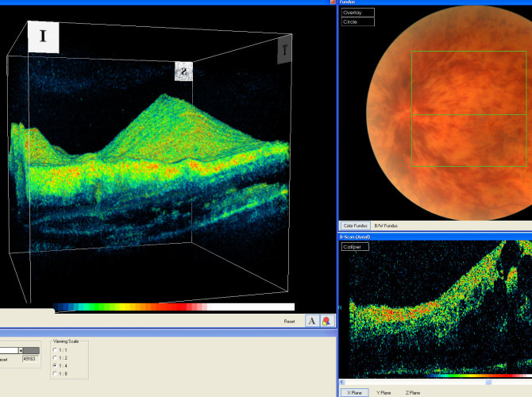This screenshot has height=397, width=532.
Task: Click the B-Scan cross-section image
Action: click(436, 309)
